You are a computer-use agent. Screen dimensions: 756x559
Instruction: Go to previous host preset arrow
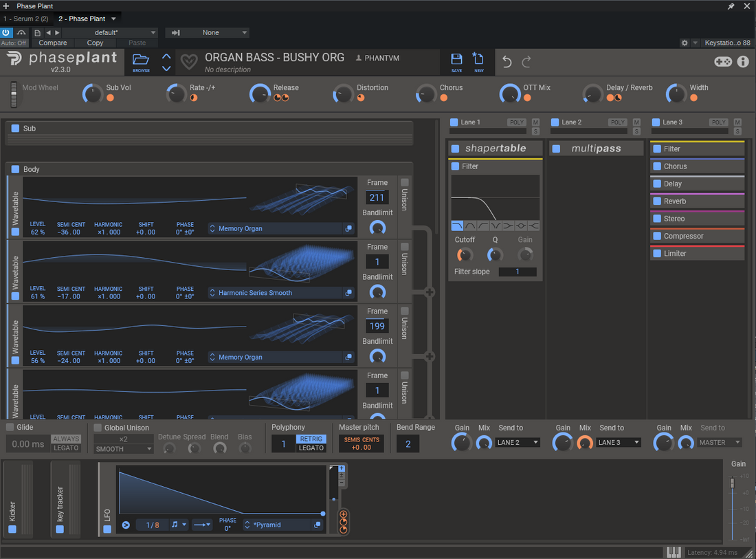48,33
